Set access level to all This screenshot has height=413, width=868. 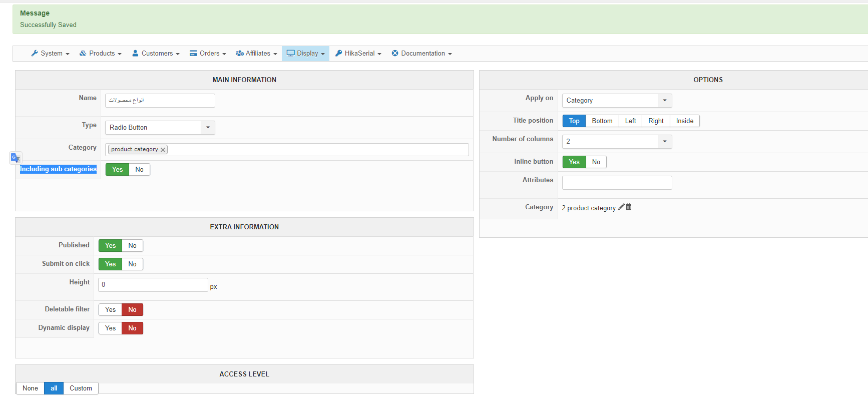(54, 388)
